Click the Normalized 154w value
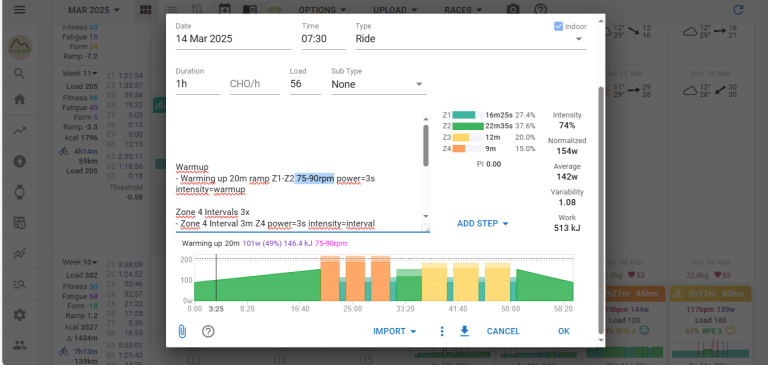 (567, 151)
